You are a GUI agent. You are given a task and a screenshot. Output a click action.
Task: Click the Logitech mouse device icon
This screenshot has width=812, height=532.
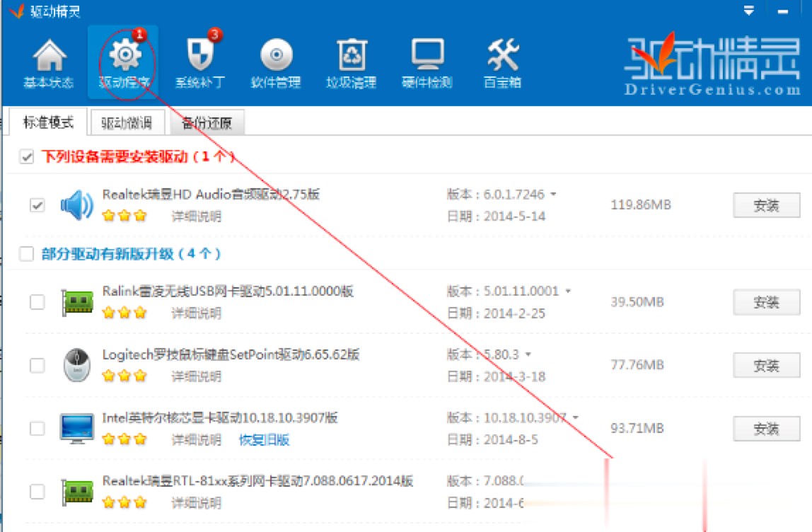(76, 364)
